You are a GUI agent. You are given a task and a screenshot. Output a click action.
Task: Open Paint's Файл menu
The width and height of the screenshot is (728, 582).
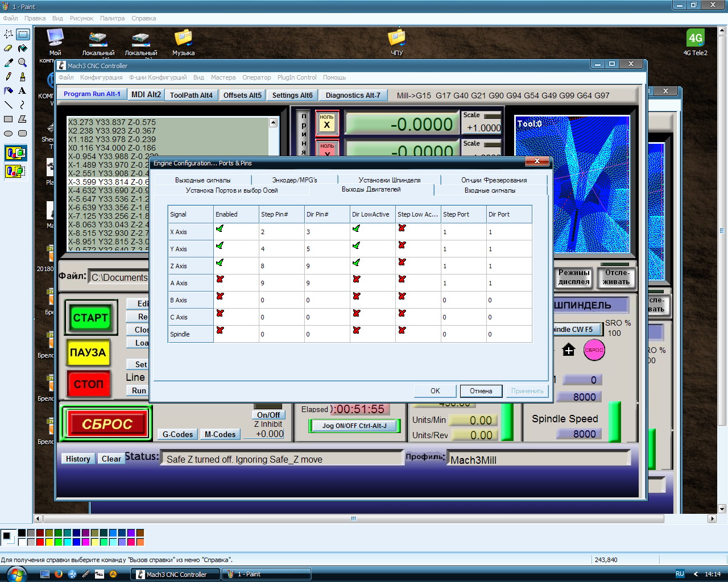tap(10, 18)
